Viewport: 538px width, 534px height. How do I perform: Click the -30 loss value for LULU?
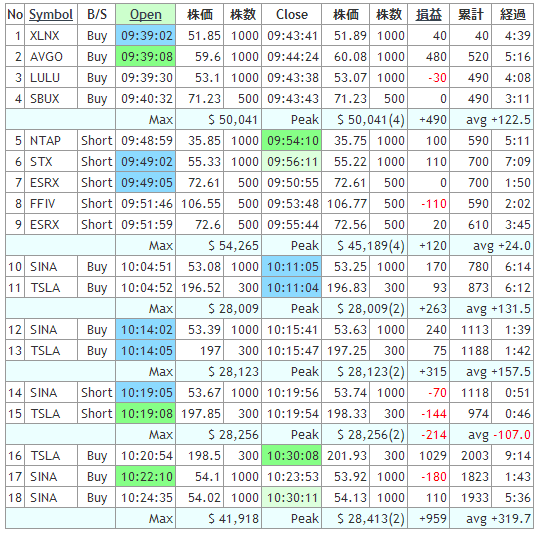coord(437,78)
